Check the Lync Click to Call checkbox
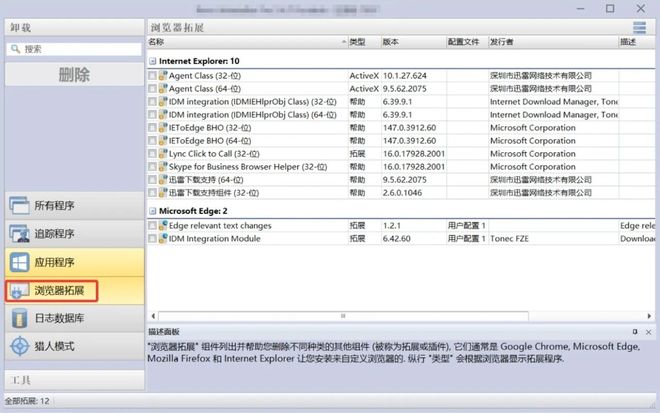The height and width of the screenshot is (413, 660). point(152,154)
